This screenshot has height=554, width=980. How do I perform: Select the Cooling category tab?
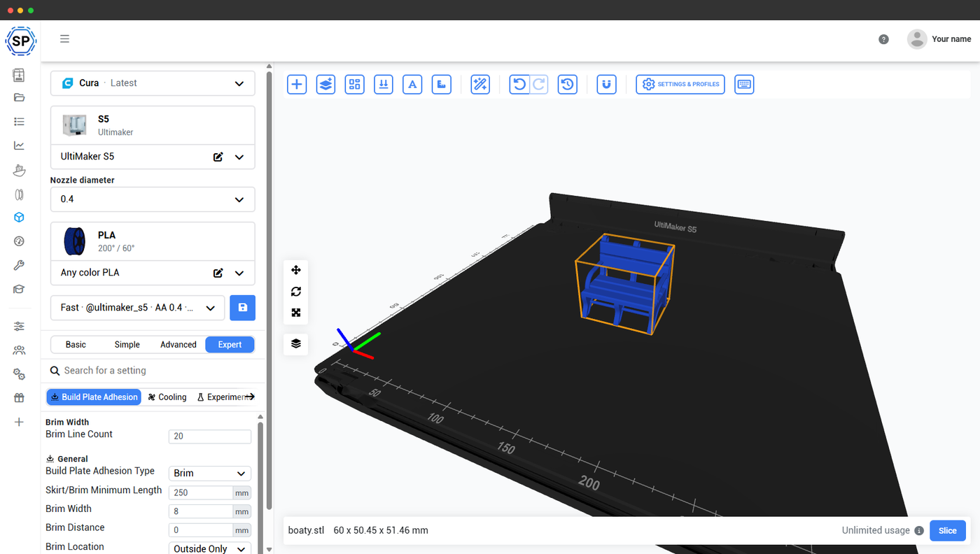[167, 397]
